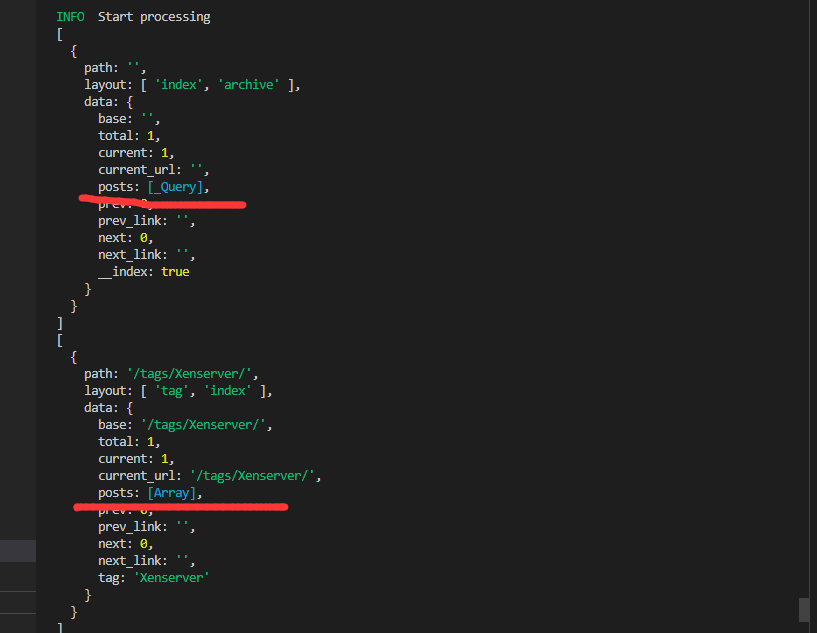Click the path value '/tags/Xenserver/'
Image resolution: width=817 pixels, height=633 pixels.
[x=192, y=374]
